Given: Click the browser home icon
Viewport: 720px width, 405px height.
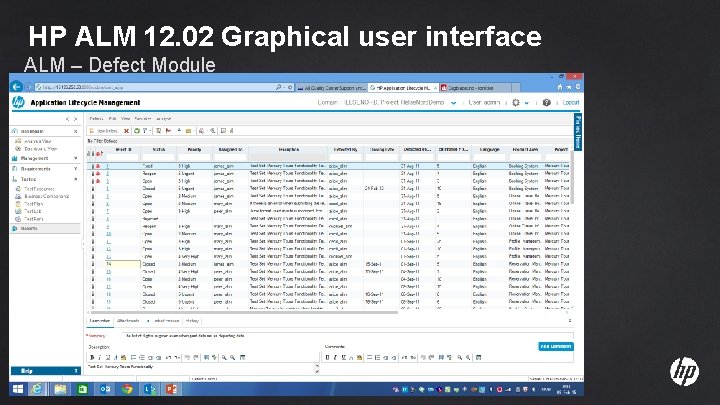Looking at the screenshot, I should pos(560,87).
